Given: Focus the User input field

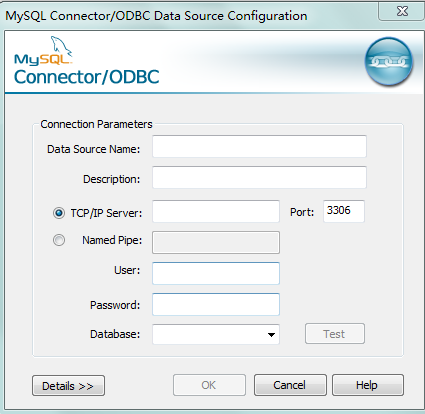Looking at the screenshot, I should 216,273.
